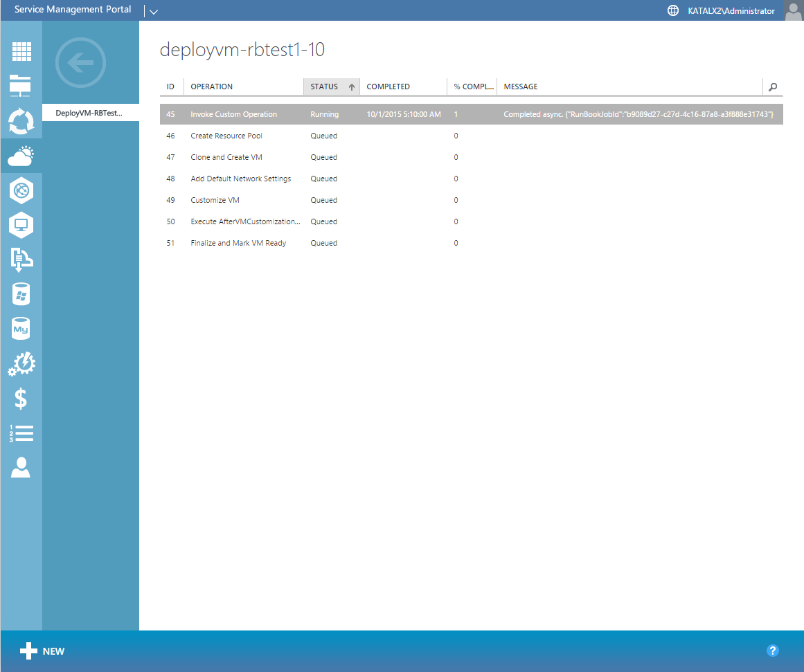Open the circular arrows sync icon
804x672 pixels.
pos(21,121)
